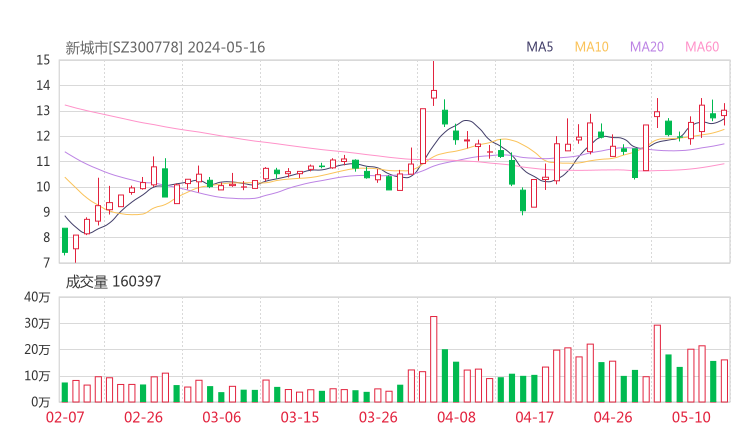Select the first green candlestick at 02-07
Screen dimensions: 740x440
click(x=65, y=241)
